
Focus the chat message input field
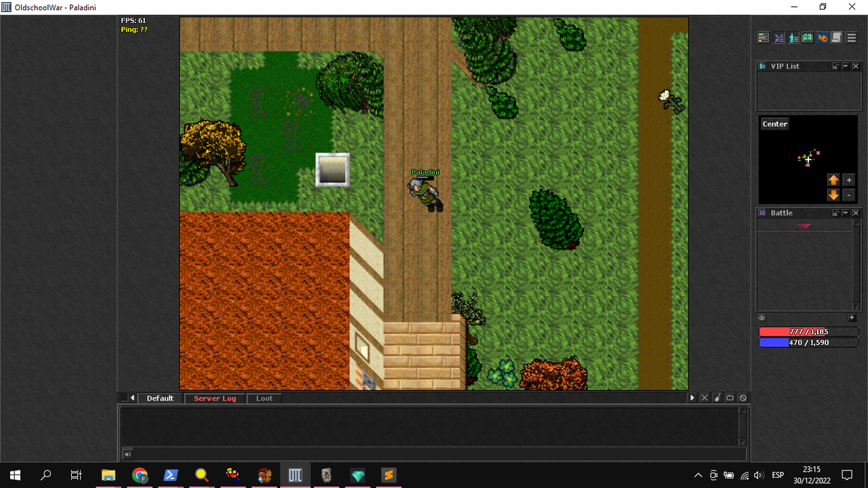pos(439,454)
